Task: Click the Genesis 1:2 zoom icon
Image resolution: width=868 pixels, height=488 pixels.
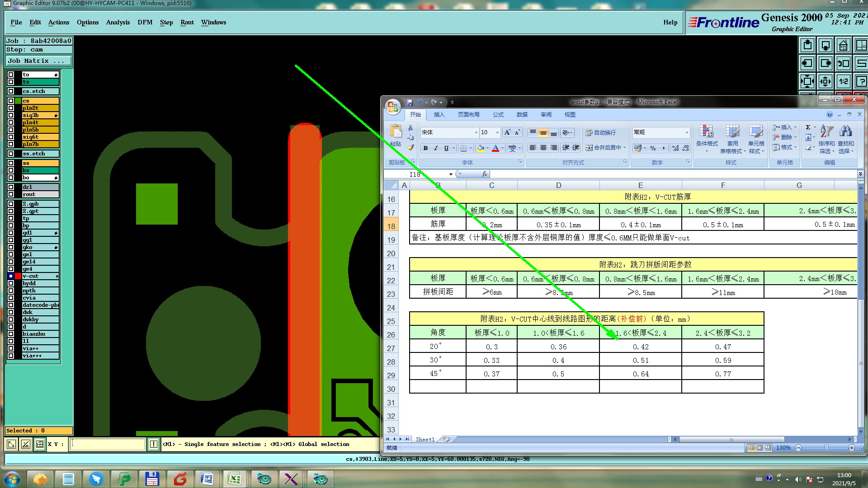Action: [843, 81]
